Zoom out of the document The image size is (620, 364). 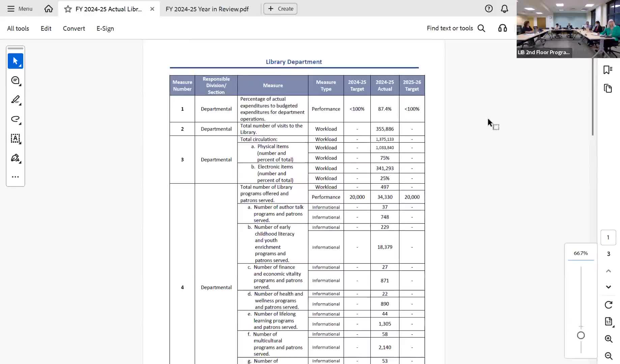tap(609, 356)
